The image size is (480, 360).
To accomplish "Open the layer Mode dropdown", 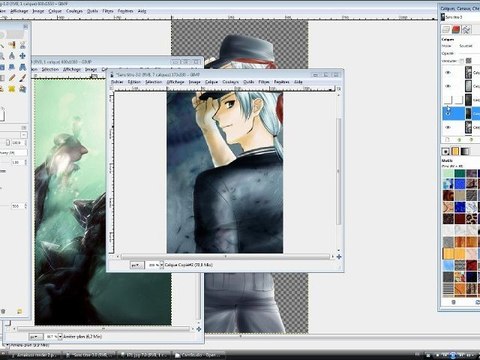I will (x=469, y=46).
